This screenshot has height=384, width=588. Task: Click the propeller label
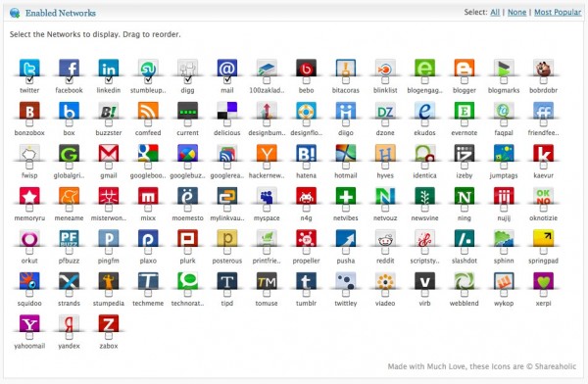coord(306,261)
